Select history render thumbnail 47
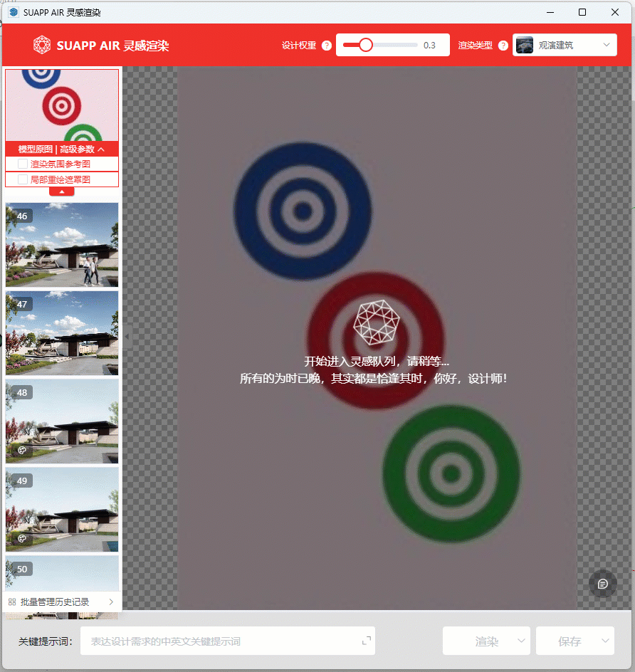The width and height of the screenshot is (635, 672). [x=62, y=333]
